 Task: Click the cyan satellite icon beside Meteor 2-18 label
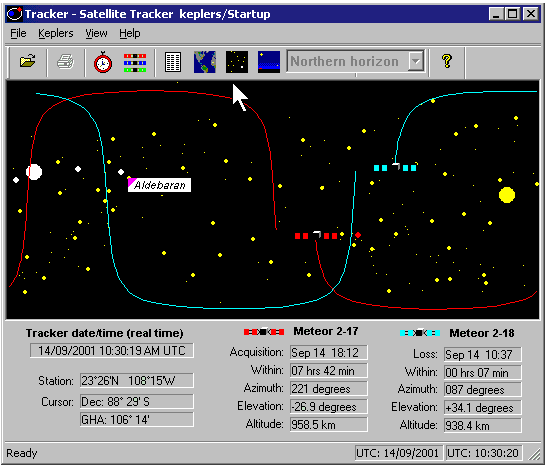420,332
